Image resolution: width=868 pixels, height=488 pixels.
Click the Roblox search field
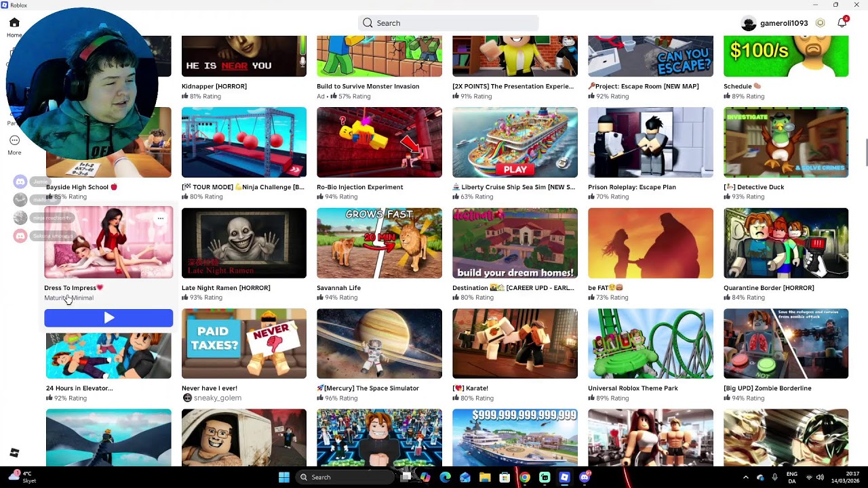tap(448, 23)
